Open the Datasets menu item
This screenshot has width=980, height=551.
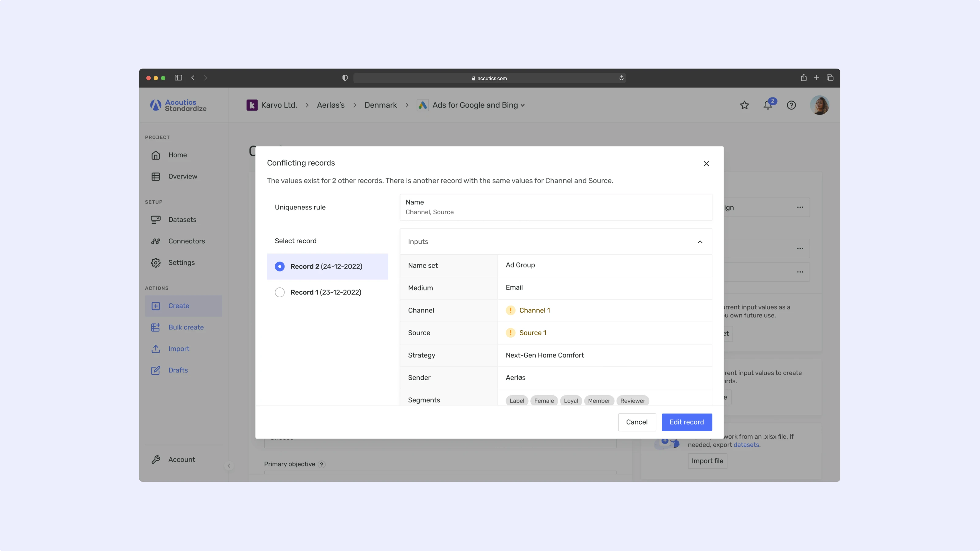(x=182, y=220)
